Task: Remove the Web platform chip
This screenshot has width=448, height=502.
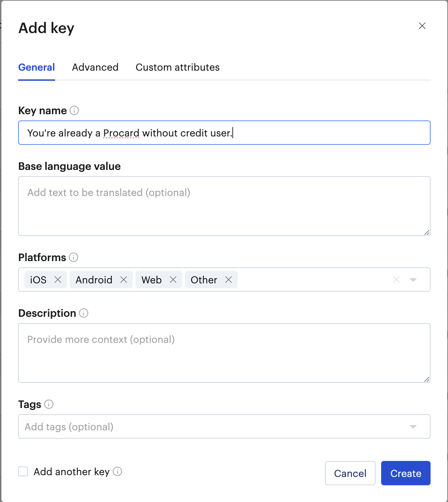Action: tap(173, 280)
